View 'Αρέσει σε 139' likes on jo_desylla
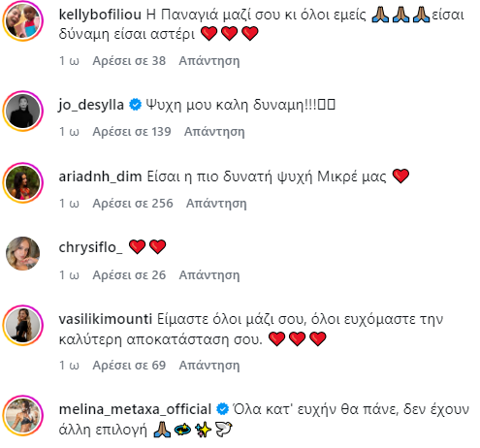This screenshot has width=480, height=448. 132,132
